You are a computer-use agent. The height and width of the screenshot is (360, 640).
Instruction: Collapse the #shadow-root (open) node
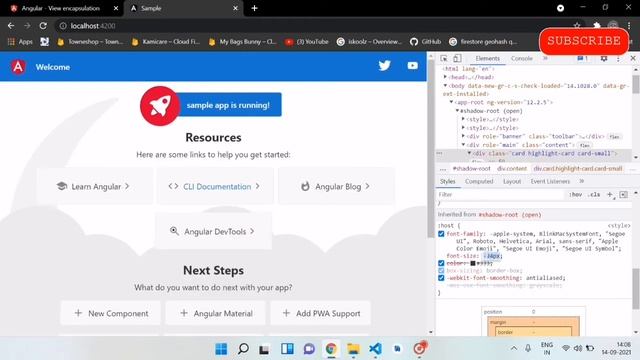pos(457,111)
